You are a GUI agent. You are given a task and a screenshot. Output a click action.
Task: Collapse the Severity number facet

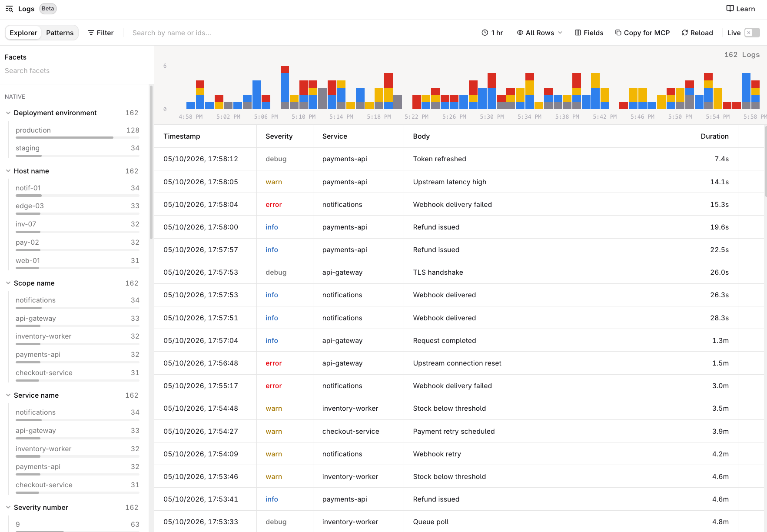coord(8,508)
